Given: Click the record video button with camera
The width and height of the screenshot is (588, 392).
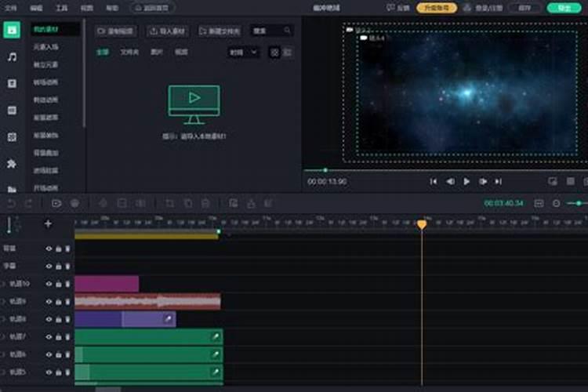Looking at the screenshot, I should tap(115, 31).
